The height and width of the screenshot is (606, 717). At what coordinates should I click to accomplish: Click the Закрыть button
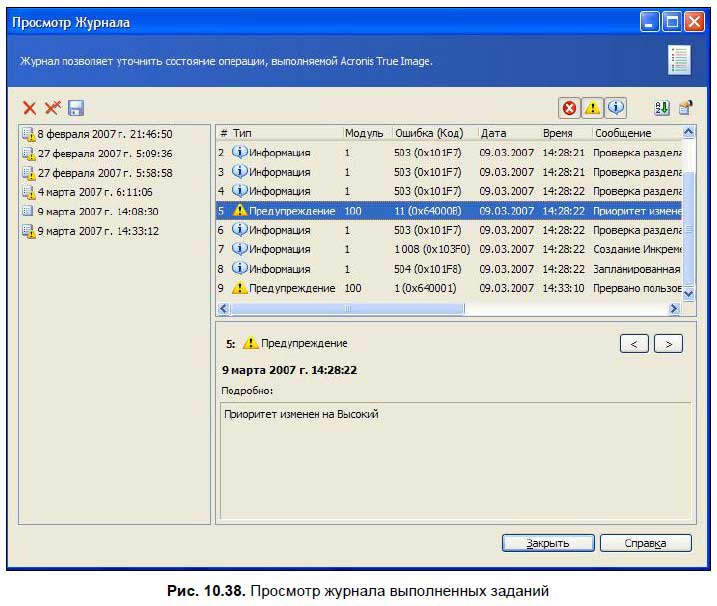click(x=548, y=543)
